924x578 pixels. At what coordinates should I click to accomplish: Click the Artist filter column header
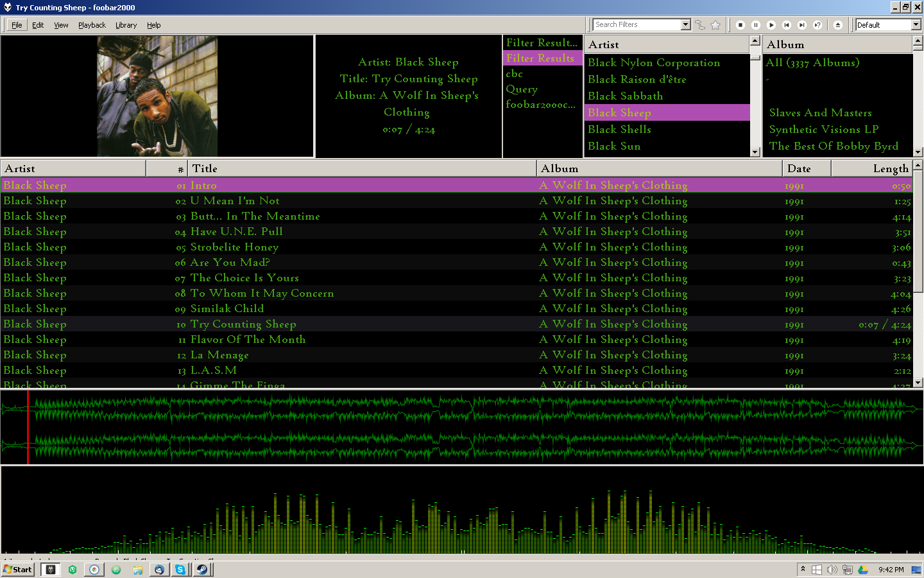point(667,44)
